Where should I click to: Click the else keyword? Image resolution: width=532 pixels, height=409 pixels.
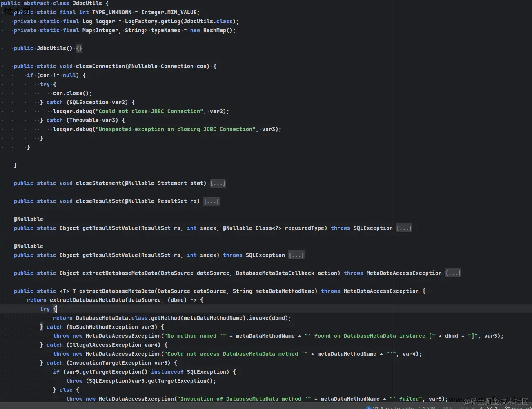point(66,390)
